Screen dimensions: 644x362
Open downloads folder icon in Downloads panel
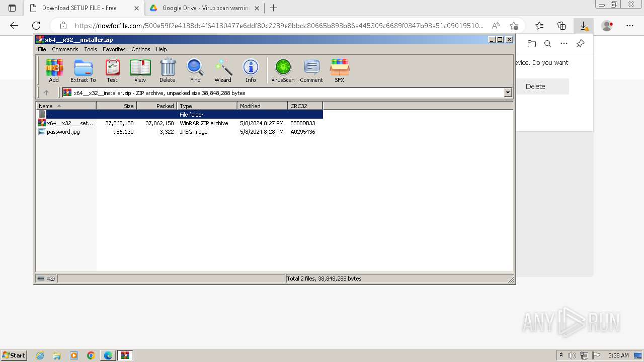point(532,44)
